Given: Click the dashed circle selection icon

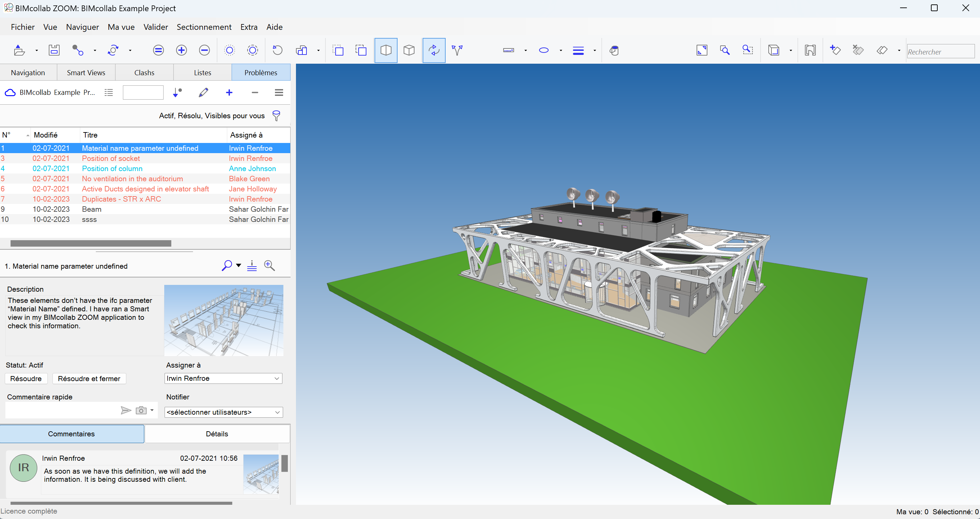Looking at the screenshot, I should (253, 50).
